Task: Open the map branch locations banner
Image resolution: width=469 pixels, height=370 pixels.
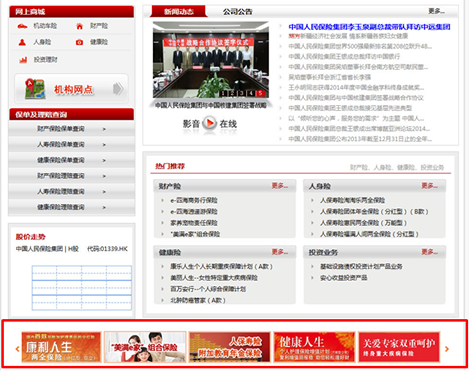Action: [71, 89]
